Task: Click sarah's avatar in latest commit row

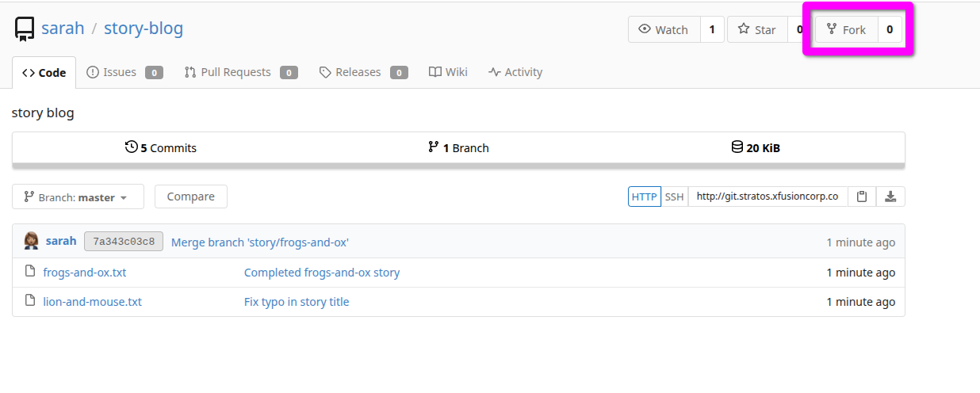Action: click(x=32, y=241)
